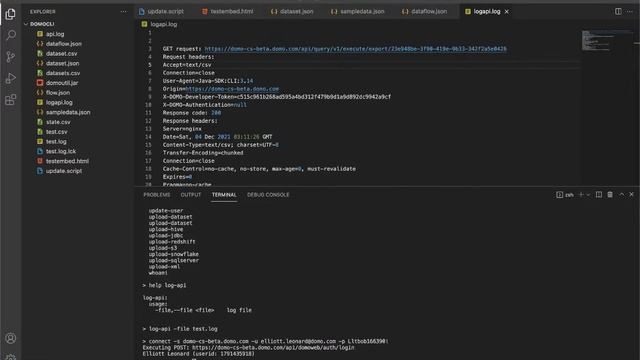Open the launch profile dropdown beside plus
Screen dimensions: 640x360
(x=588, y=195)
